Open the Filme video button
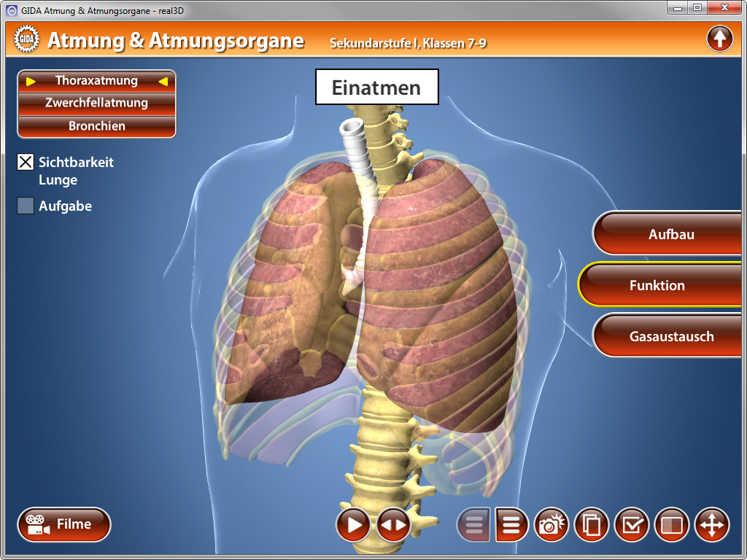Screen dimensions: 747x560 click(x=64, y=524)
